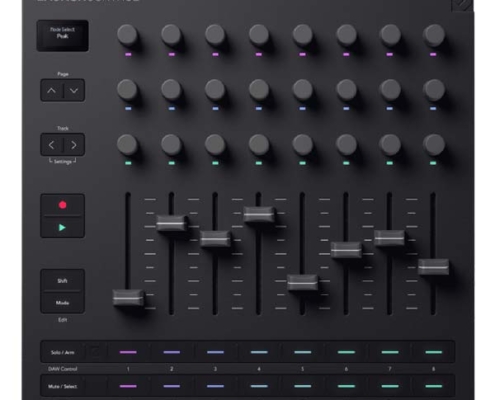This screenshot has width=495, height=400.
Task: Click the pink-LED knob above channel 3
Action: click(215, 34)
